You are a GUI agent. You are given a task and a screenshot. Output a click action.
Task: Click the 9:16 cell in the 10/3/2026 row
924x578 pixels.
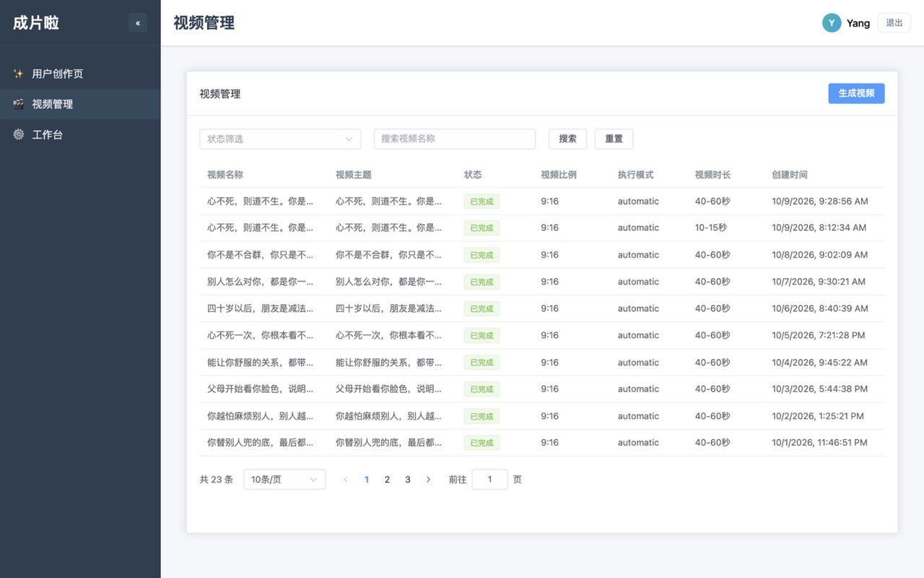(549, 389)
